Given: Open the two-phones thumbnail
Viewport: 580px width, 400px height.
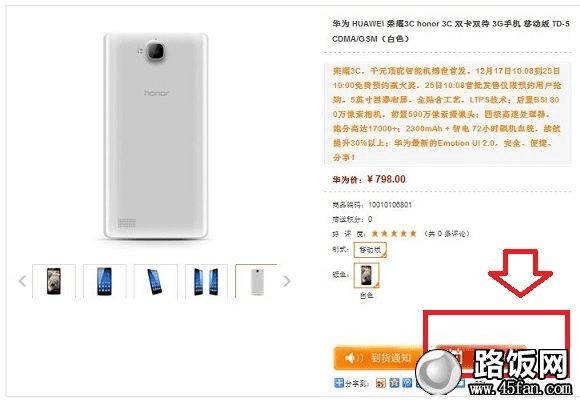Looking at the screenshot, I should coord(206,281).
